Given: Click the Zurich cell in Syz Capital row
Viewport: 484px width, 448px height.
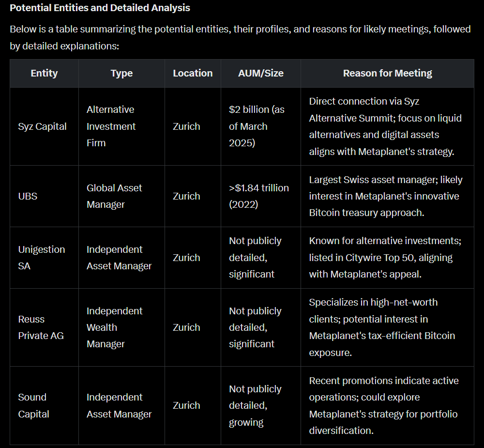Looking at the screenshot, I should click(193, 126).
